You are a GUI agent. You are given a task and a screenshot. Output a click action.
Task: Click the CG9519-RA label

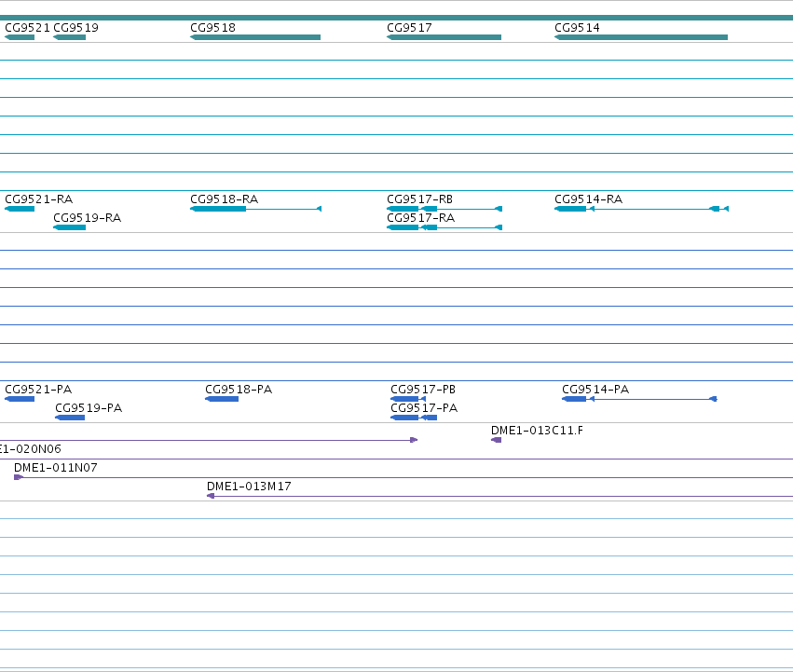87,218
